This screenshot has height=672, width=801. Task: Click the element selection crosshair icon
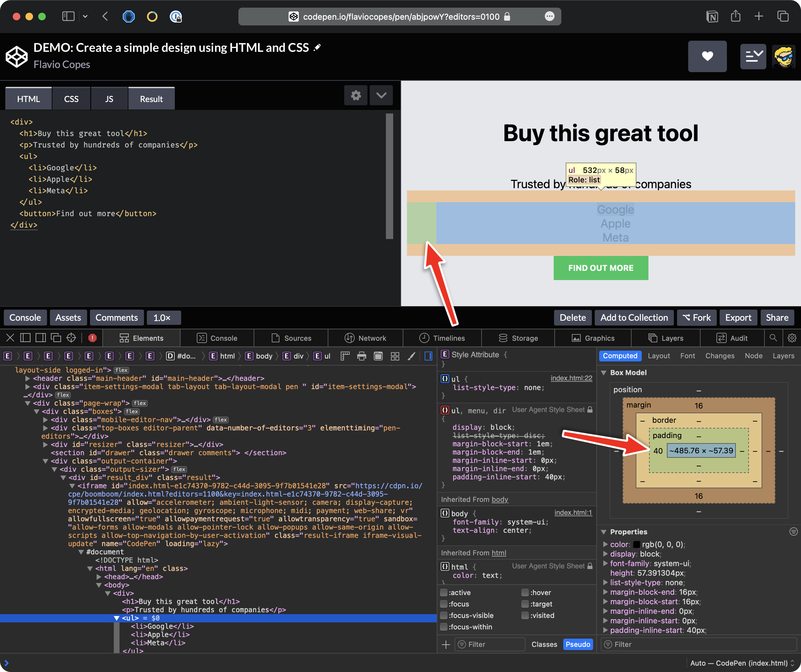pos(71,338)
